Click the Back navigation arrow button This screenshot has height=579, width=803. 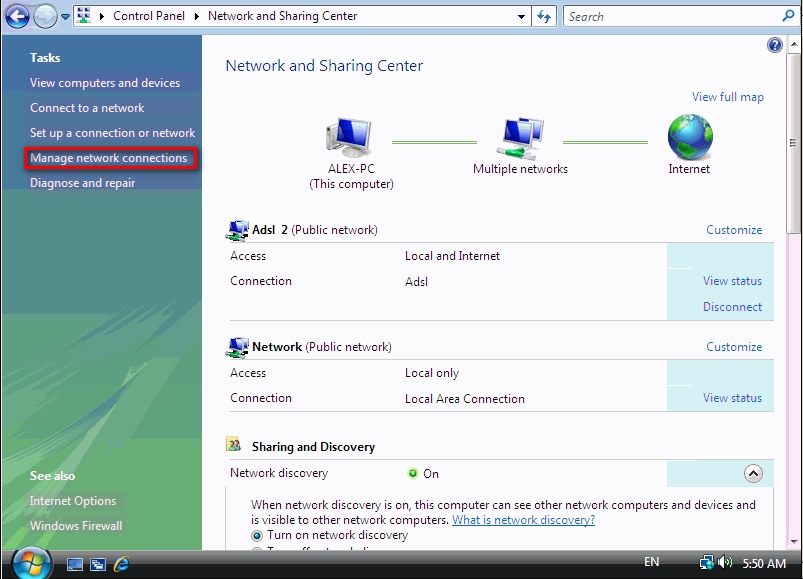coord(17,17)
